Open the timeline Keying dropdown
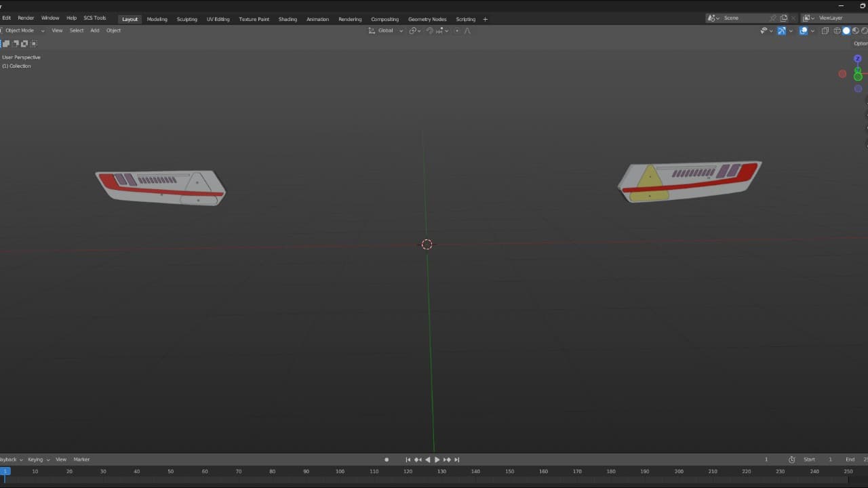Viewport: 868px width, 488px height. click(39, 460)
